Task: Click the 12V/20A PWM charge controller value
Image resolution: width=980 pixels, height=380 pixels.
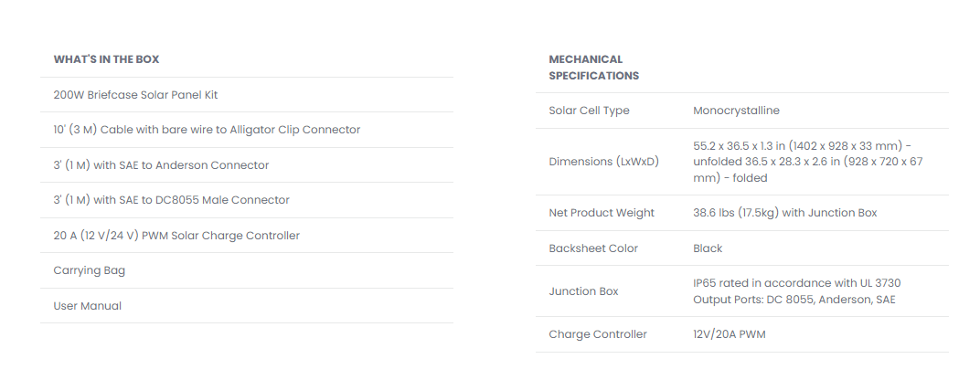Action: [729, 334]
